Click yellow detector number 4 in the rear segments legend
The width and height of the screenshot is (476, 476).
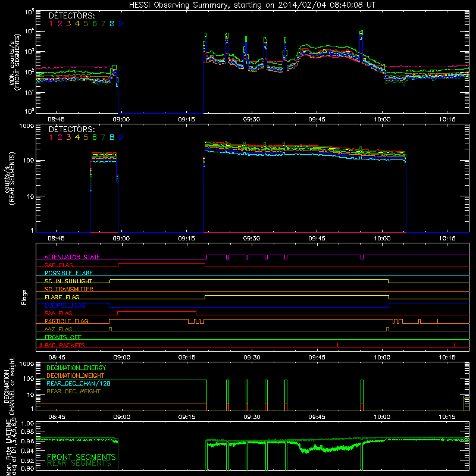click(77, 137)
